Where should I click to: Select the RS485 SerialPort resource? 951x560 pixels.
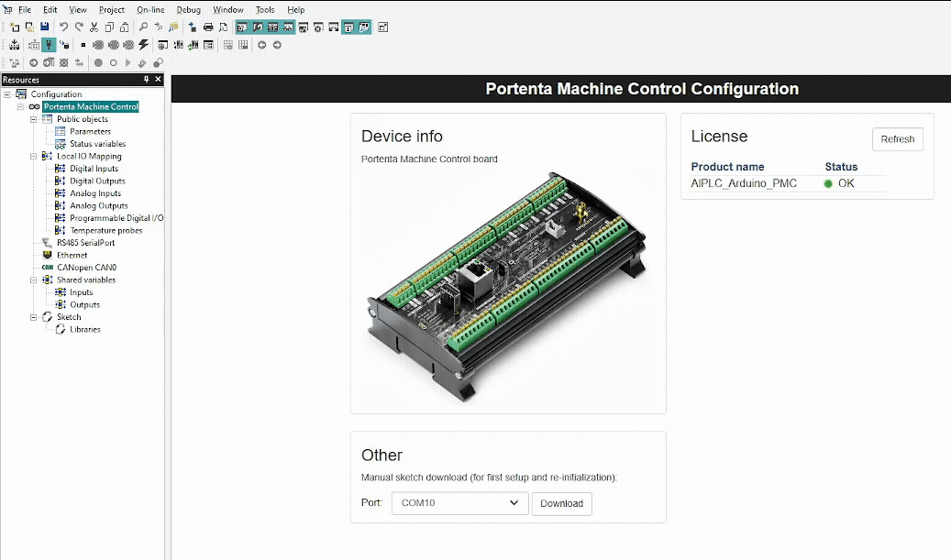pyautogui.click(x=84, y=243)
